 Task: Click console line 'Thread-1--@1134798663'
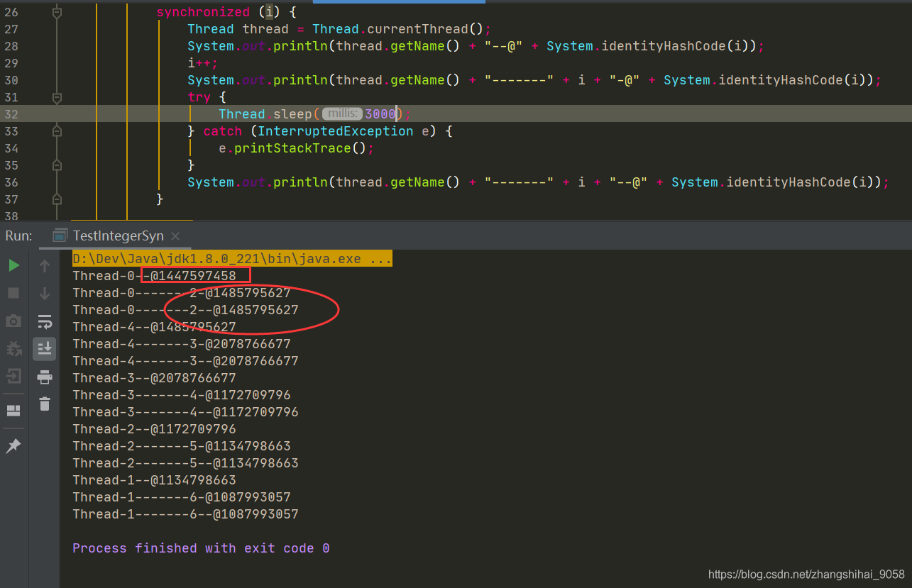coord(154,480)
